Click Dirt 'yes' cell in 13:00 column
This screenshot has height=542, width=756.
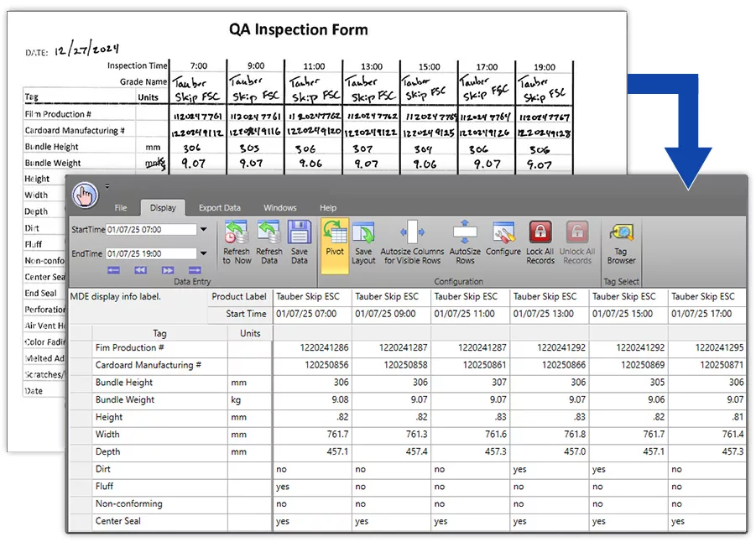click(x=549, y=469)
